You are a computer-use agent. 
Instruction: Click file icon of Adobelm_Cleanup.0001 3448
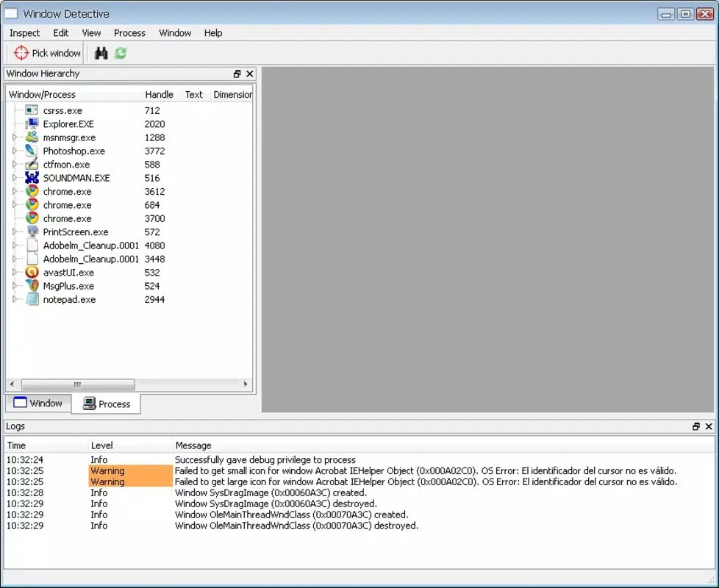[32, 259]
